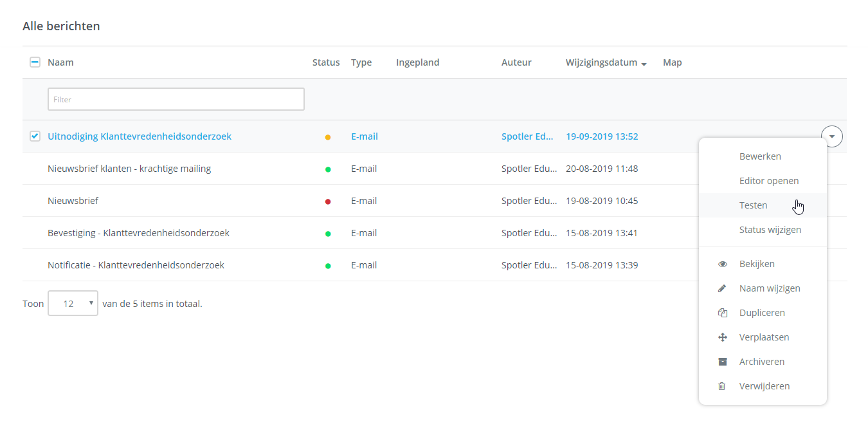Click the red status dot of Nieuwsbrief row
Viewport: 868px width, 428px height.
(x=328, y=201)
